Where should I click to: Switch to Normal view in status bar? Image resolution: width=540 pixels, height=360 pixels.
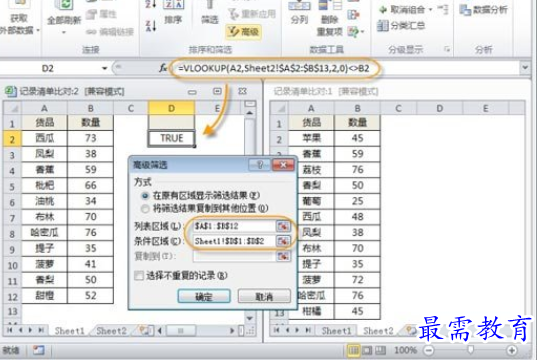click(354, 350)
